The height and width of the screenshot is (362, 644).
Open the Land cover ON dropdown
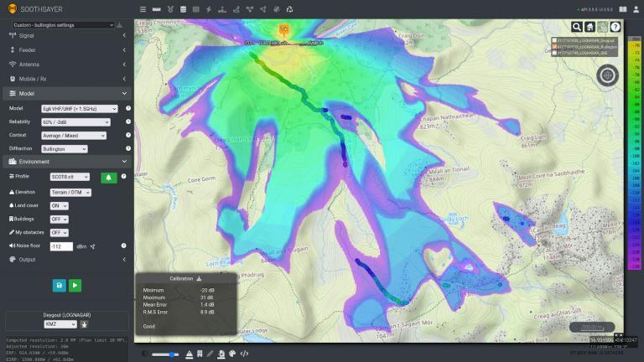(x=59, y=205)
